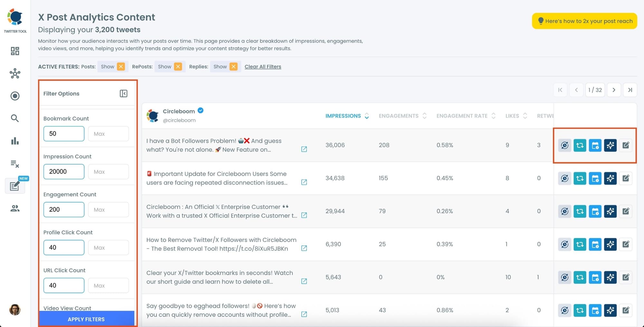644x327 pixels.
Task: Click Profile Click Count min field
Action: pyautogui.click(x=64, y=247)
